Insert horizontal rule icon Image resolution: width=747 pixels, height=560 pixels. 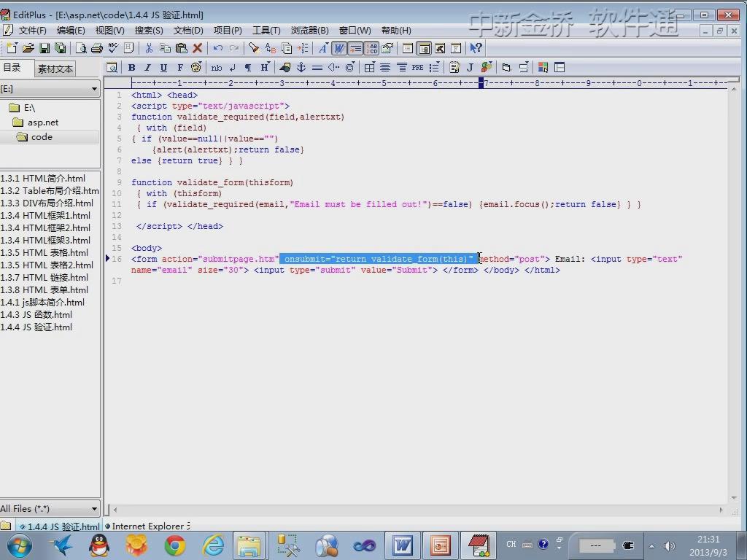point(317,68)
